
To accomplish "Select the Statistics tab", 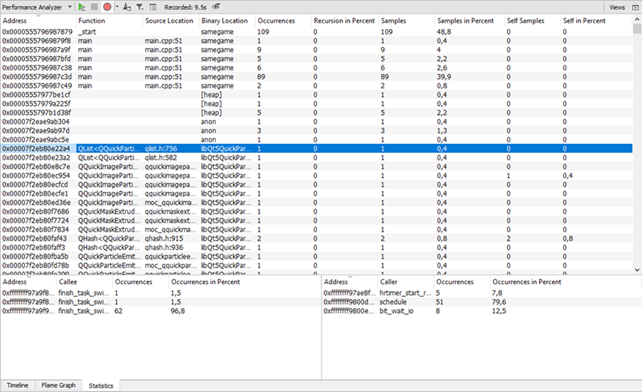I will [101, 385].
